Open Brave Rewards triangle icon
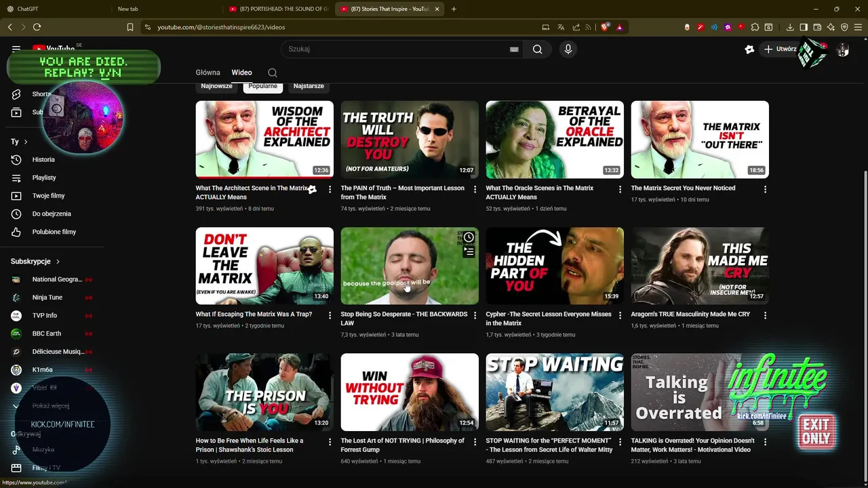 click(619, 27)
